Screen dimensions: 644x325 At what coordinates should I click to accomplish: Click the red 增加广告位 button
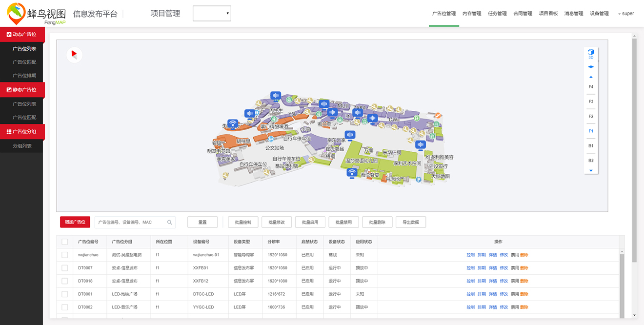[x=75, y=223]
